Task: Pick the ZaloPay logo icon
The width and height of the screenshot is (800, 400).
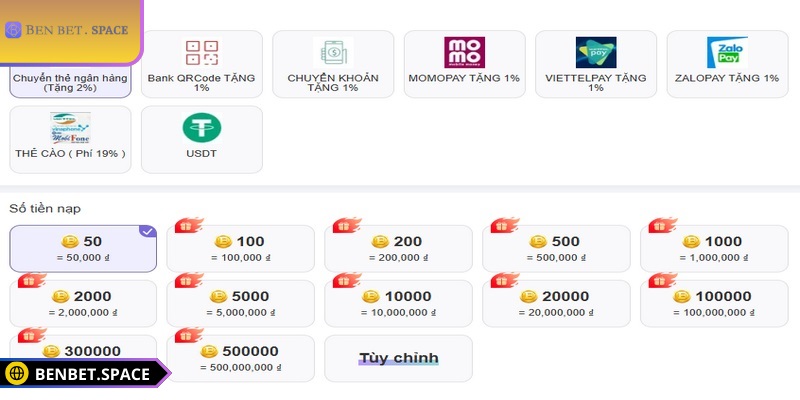Action: point(727,52)
